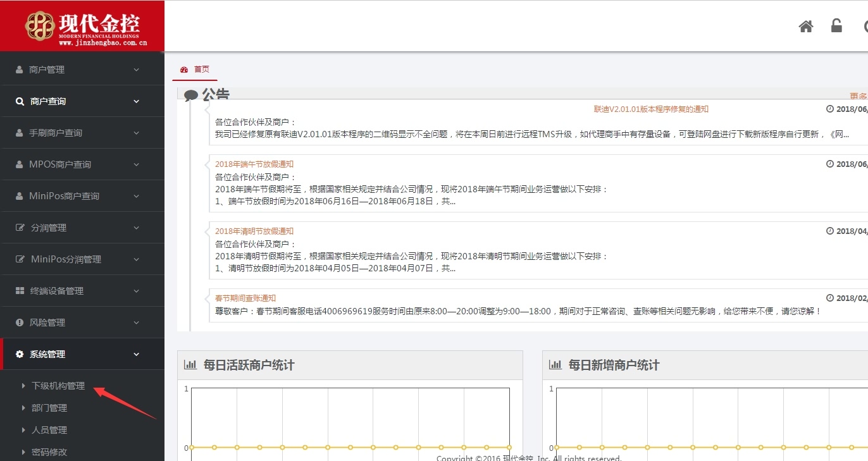Open 密码修改 submenu item
Viewport: 868px width, 461px height.
49,452
